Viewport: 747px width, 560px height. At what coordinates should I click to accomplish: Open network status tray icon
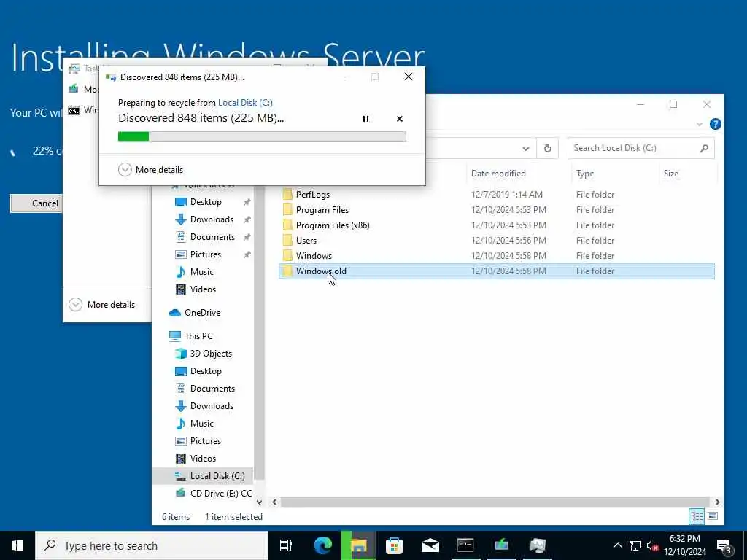click(635, 545)
